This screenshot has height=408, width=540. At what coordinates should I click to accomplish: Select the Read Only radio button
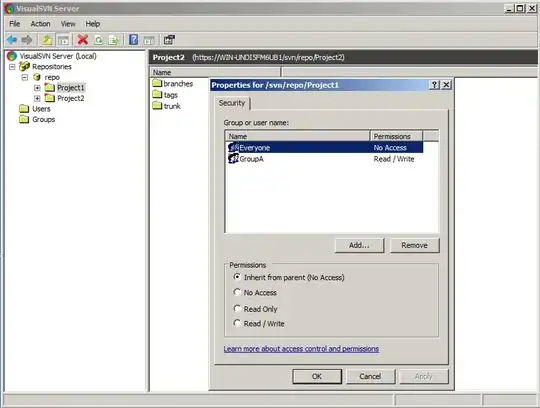tap(237, 308)
